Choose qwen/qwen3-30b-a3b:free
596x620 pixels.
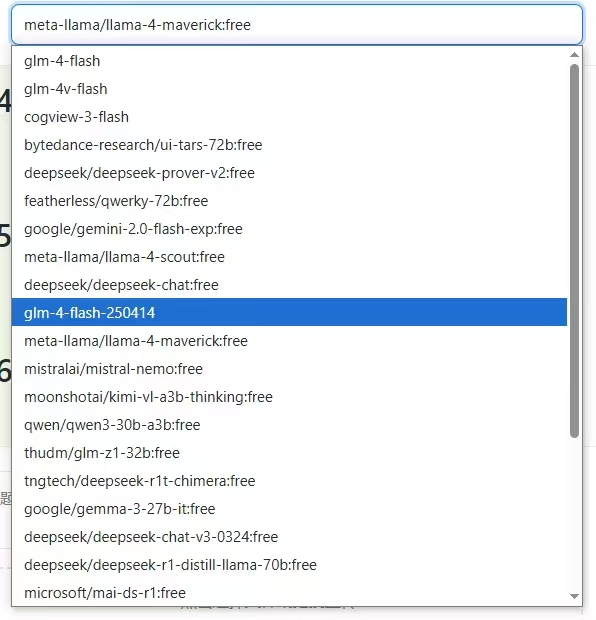289,425
